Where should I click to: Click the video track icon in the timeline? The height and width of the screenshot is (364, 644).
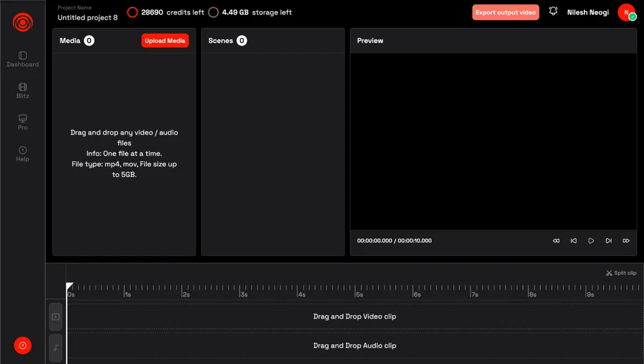56,317
